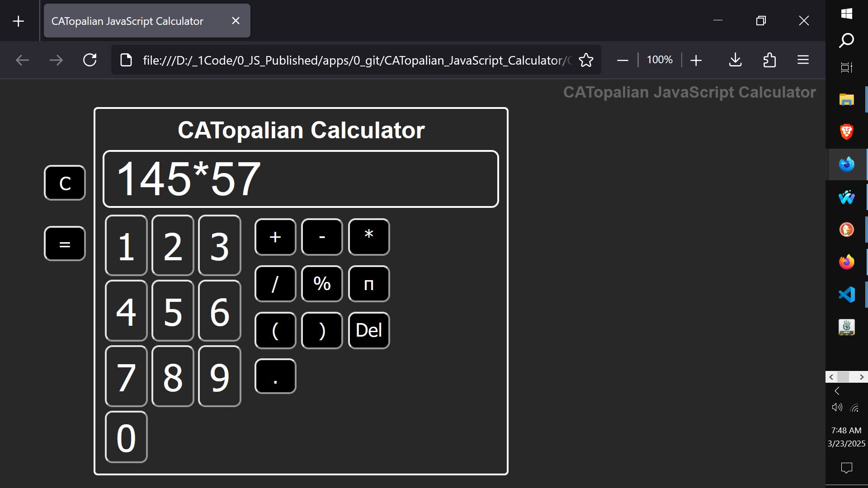The width and height of the screenshot is (868, 488).
Task: Bookmark the page with the star icon
Action: click(586, 60)
